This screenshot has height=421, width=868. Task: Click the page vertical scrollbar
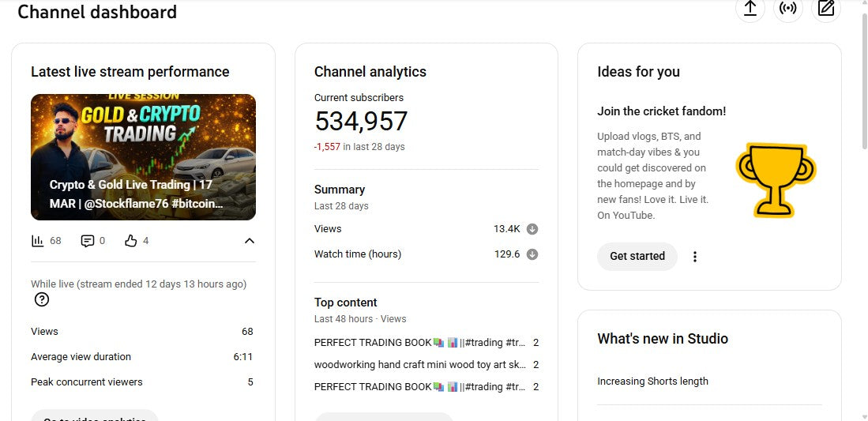coord(862,79)
